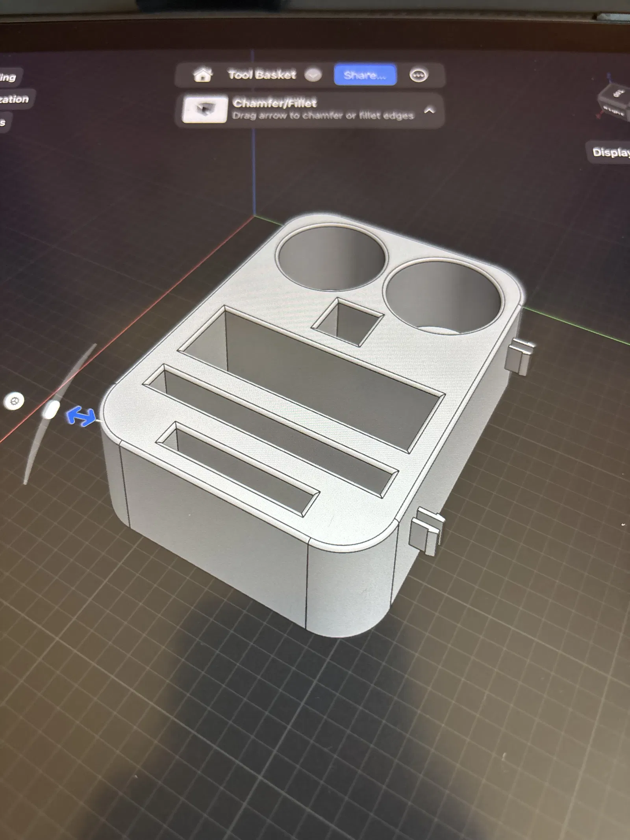Open the Tool Basket project dropdown chevron

click(313, 74)
